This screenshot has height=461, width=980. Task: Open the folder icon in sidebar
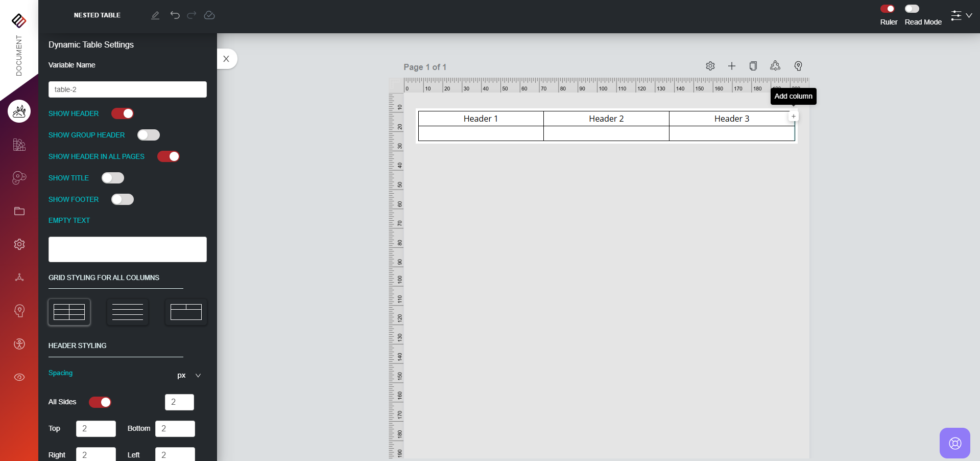(19, 211)
